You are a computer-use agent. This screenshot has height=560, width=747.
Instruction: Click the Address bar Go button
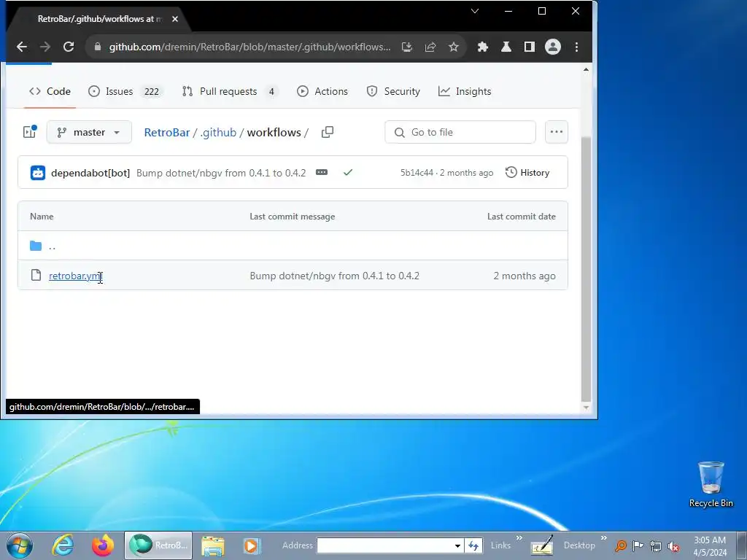[473, 545]
